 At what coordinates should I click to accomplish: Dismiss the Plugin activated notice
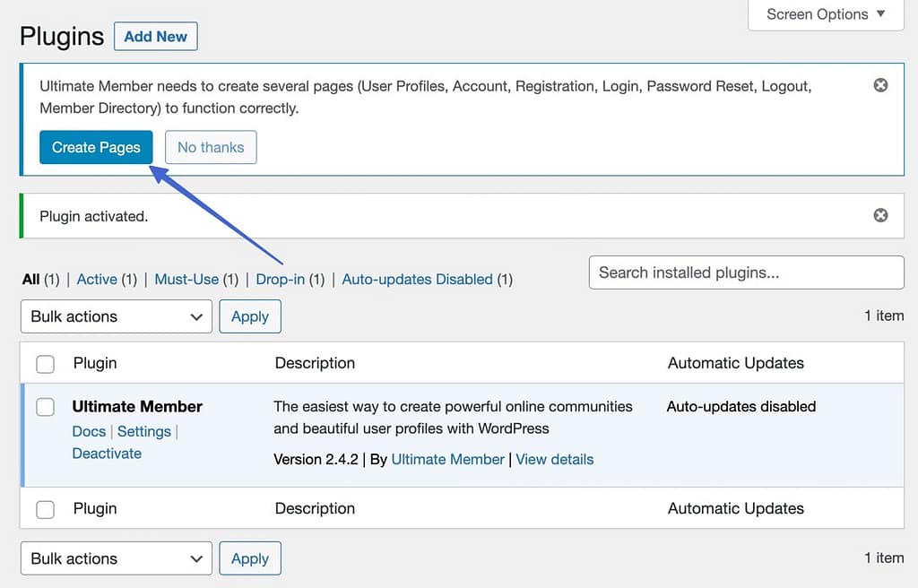879,215
